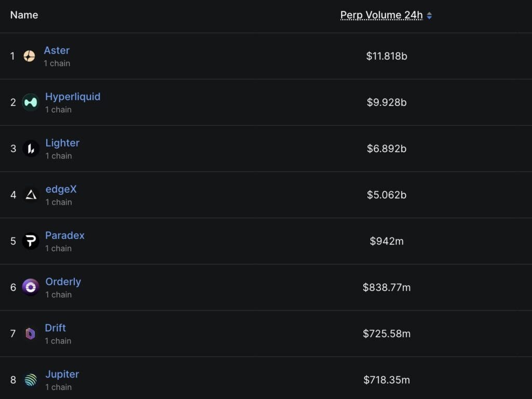Toggle sort arrows beside Perp Volume 24h
Image resolution: width=532 pixels, height=399 pixels.
429,16
